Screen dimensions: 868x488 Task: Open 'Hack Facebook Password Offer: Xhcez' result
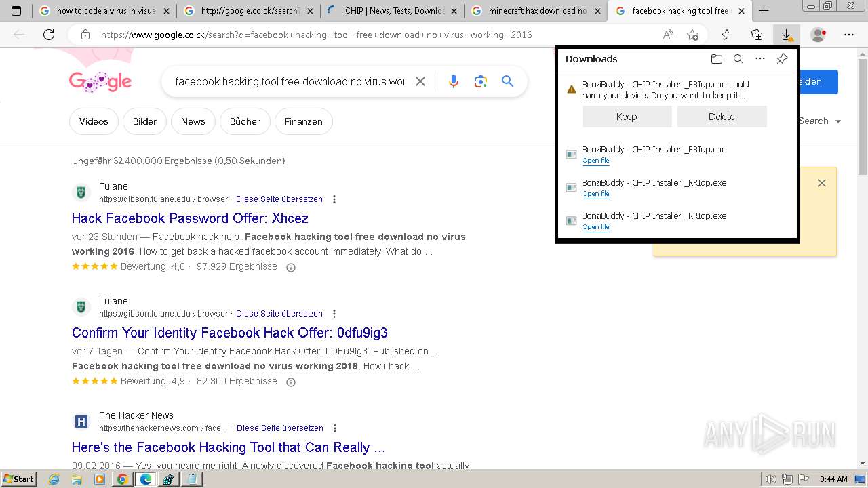click(x=190, y=218)
